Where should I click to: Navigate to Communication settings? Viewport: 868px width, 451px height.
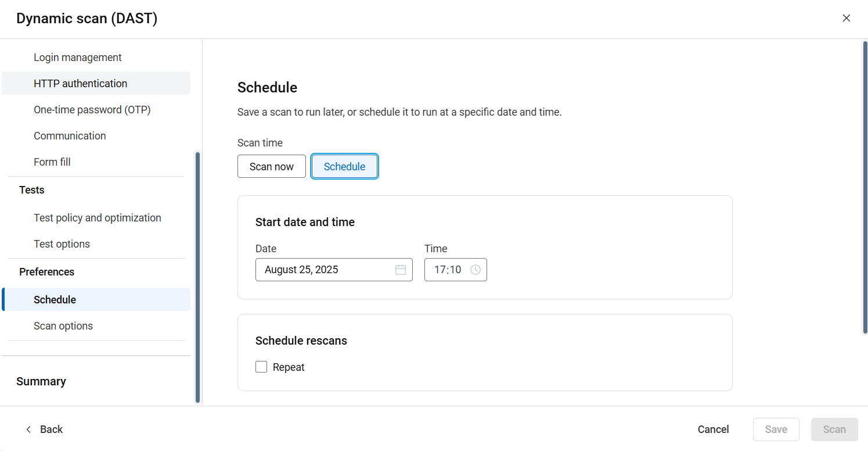pyautogui.click(x=70, y=136)
